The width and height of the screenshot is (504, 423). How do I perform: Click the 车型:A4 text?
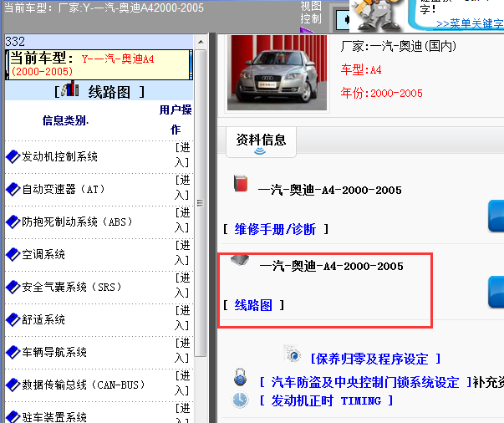click(361, 69)
